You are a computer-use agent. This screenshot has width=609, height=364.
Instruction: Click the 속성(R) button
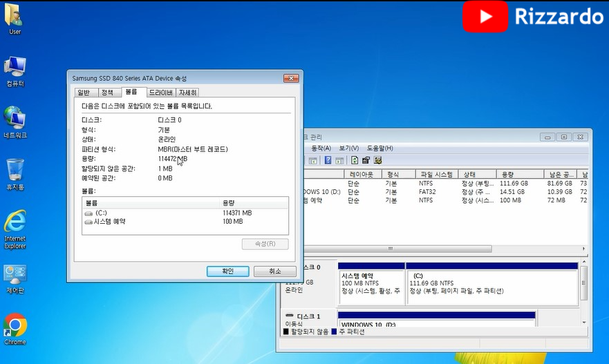(x=265, y=244)
